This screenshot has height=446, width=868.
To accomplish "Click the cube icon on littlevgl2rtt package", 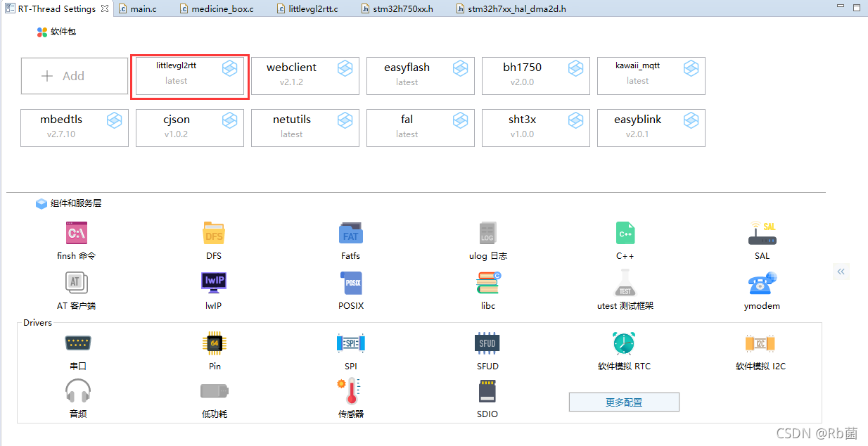I will pos(229,68).
